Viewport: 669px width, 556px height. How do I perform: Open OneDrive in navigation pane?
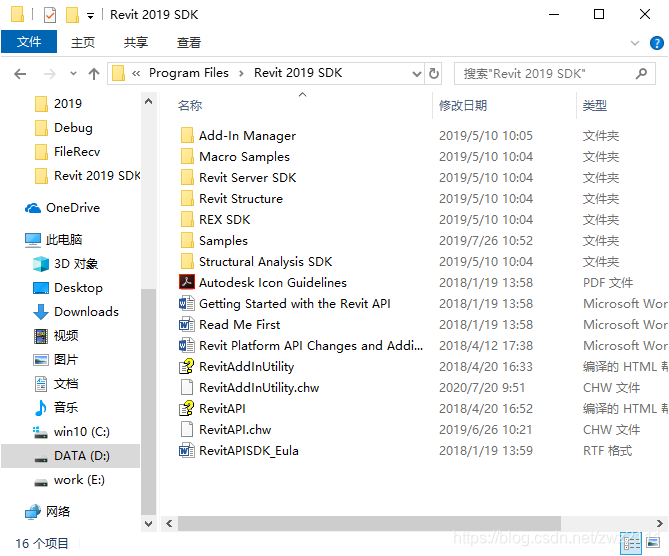73,208
